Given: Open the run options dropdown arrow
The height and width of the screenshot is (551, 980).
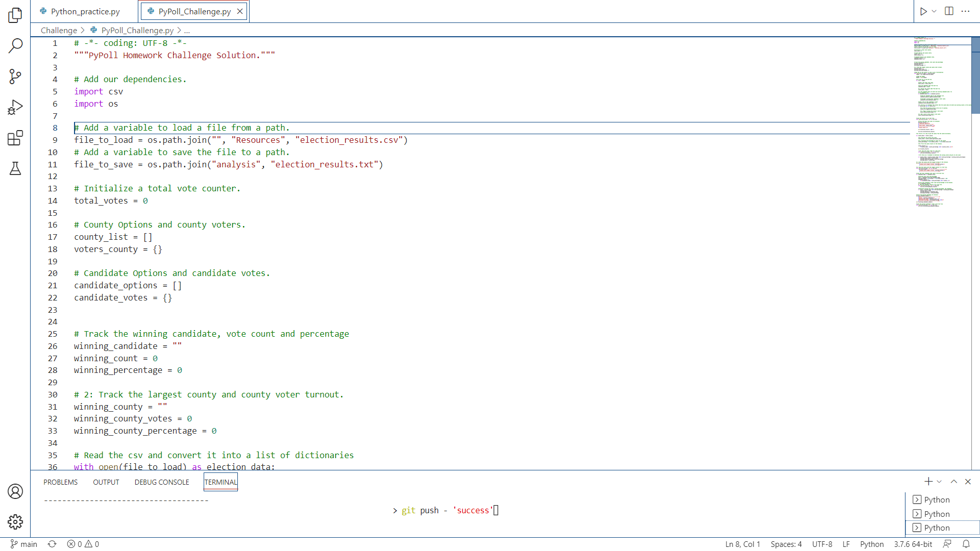Looking at the screenshot, I should click(934, 11).
